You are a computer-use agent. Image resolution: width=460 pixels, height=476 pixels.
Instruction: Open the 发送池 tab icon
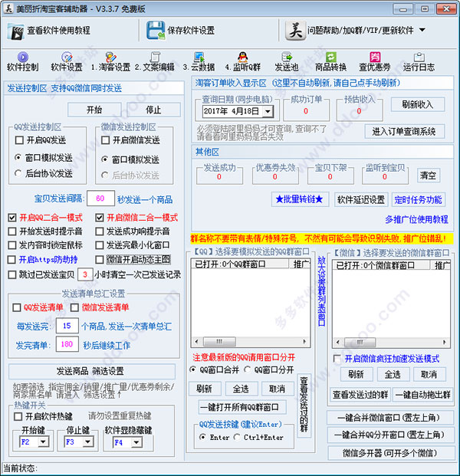(x=287, y=57)
